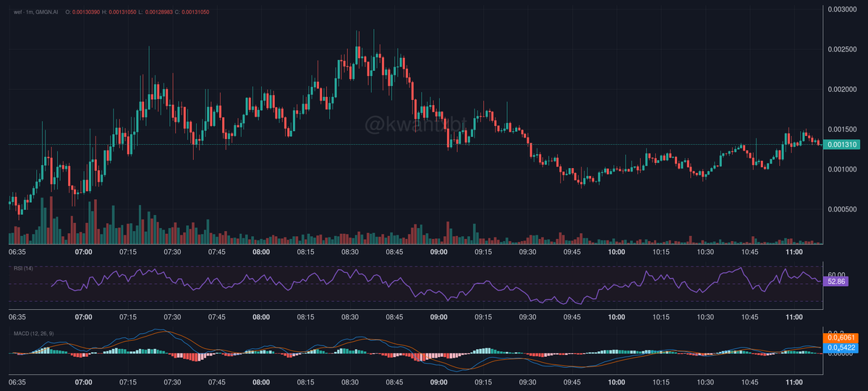Click the 09:00 label on the main chart time axis
The image size is (868, 391).
pyautogui.click(x=439, y=252)
